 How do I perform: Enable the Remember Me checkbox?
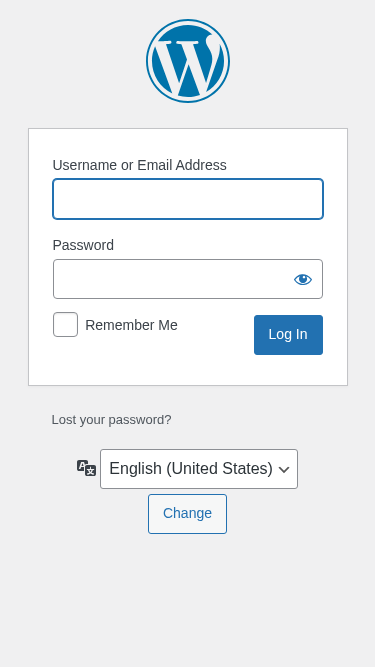click(x=65, y=325)
